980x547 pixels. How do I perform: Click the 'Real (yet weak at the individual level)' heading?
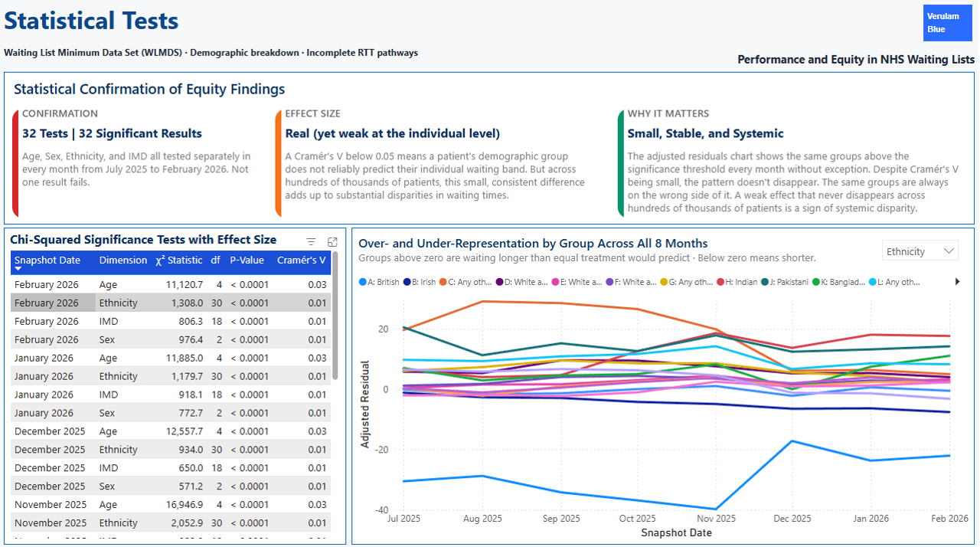click(x=393, y=134)
